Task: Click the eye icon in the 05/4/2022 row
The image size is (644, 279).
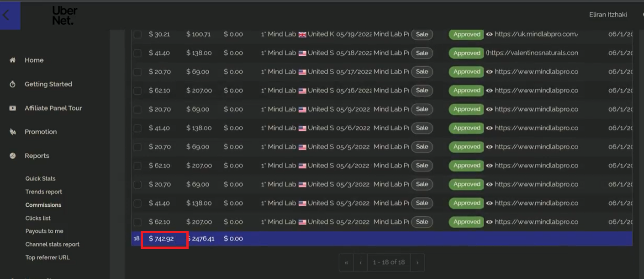Action: point(489,166)
